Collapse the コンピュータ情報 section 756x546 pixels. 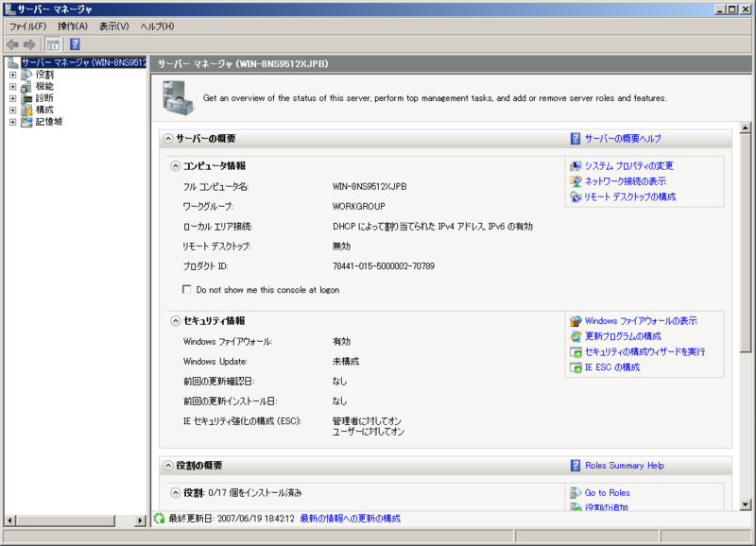(x=175, y=166)
